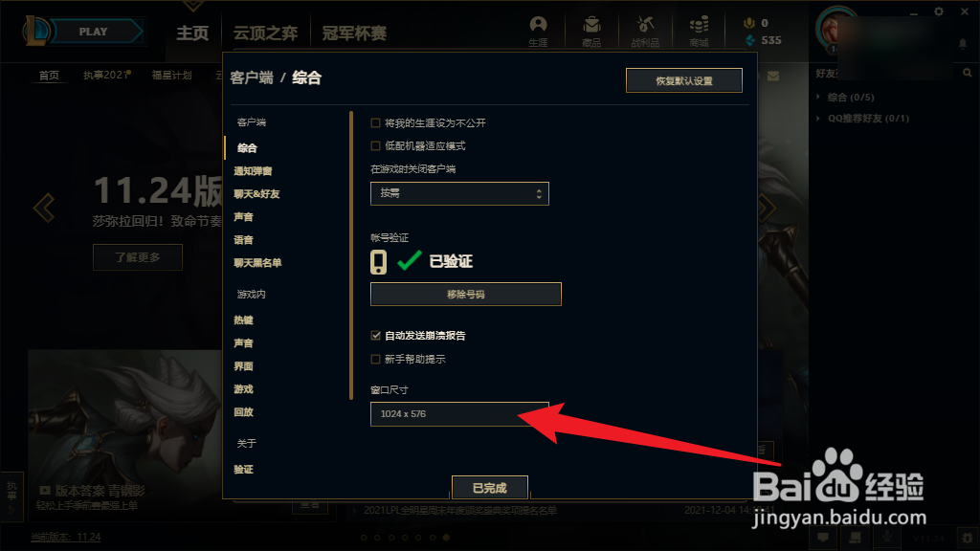The height and width of the screenshot is (551, 980).
Task: Click the phone verification icon
Action: tap(378, 262)
